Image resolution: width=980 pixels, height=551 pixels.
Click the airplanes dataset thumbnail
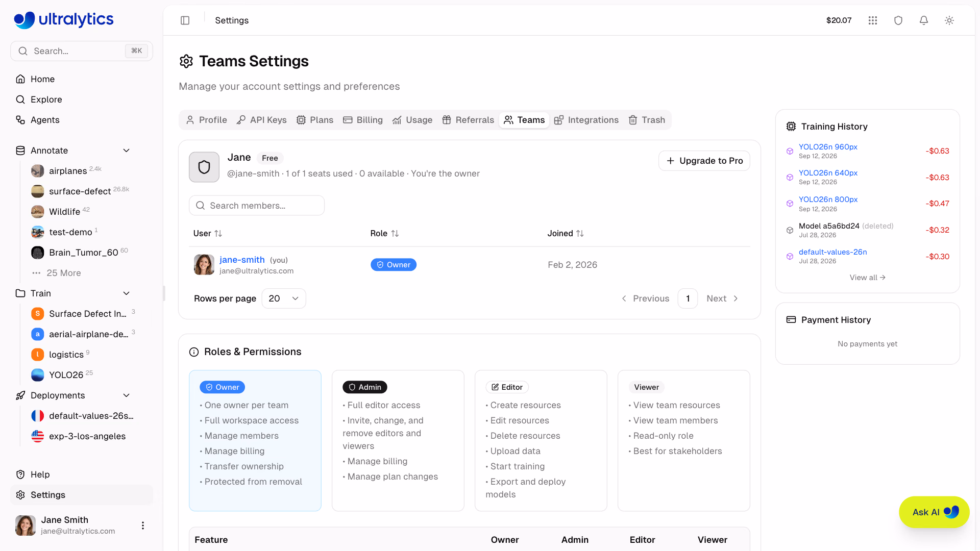pos(38,171)
